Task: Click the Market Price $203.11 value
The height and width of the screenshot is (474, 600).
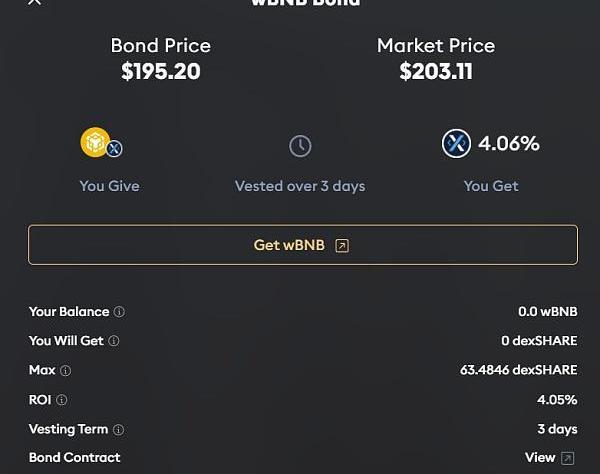Action: point(436,72)
